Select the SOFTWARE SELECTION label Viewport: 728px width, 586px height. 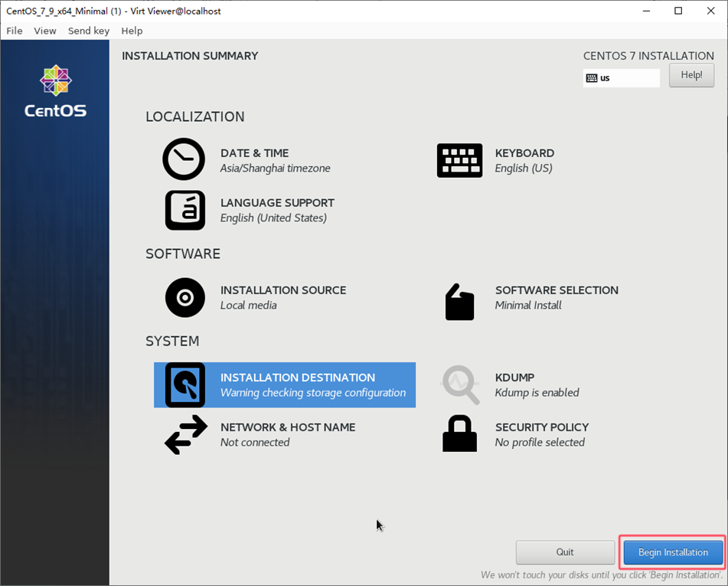[557, 290]
